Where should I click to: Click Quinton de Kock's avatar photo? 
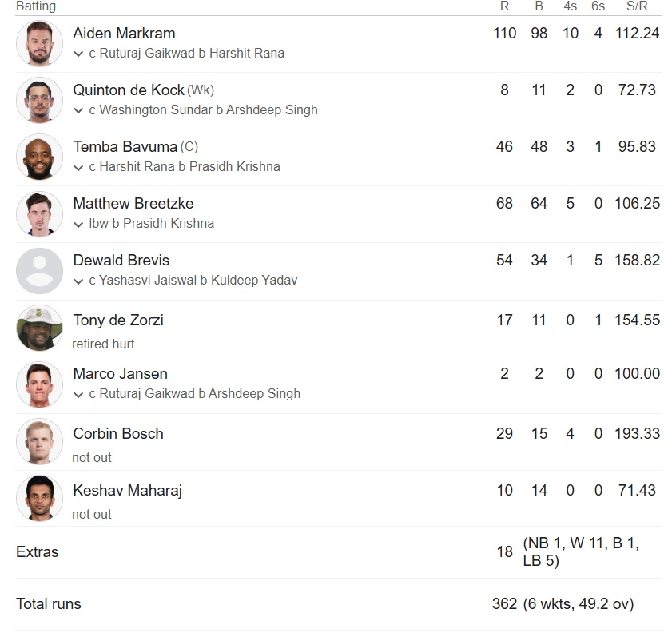point(39,100)
